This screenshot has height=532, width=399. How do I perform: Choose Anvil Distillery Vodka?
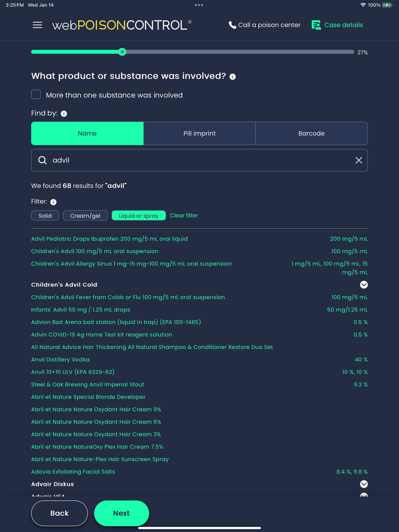[x=60, y=359]
